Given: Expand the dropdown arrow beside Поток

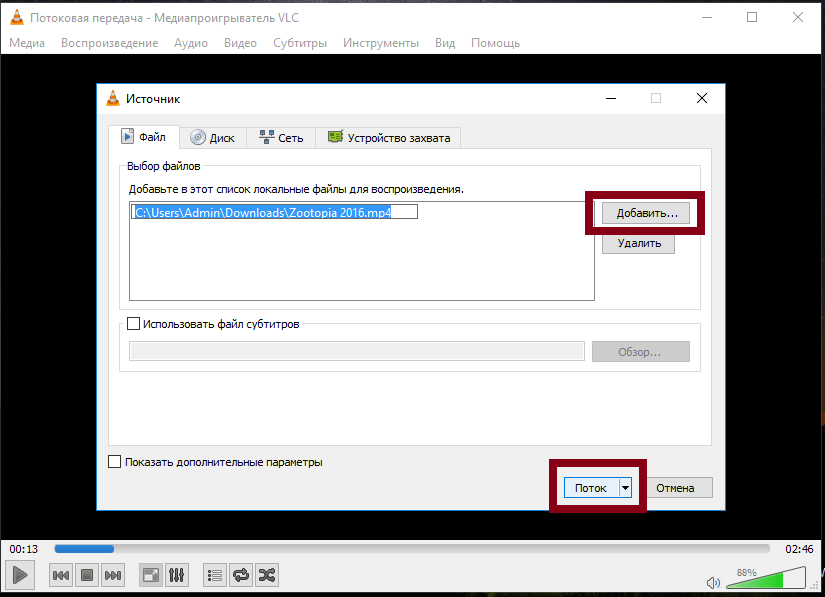Looking at the screenshot, I should 626,488.
